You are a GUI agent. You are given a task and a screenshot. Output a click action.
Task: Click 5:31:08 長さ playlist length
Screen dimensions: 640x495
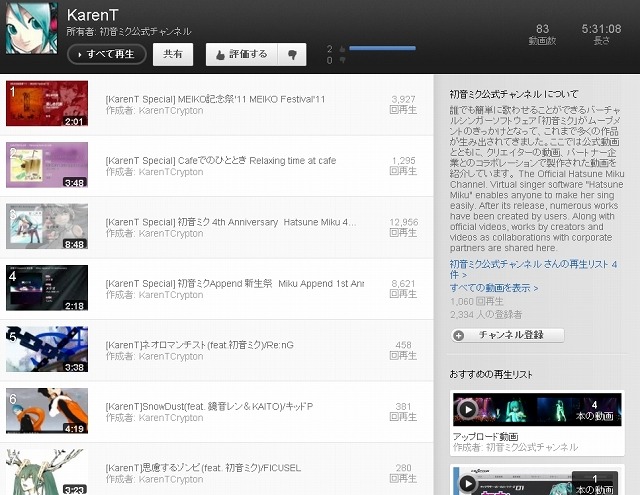[x=601, y=34]
